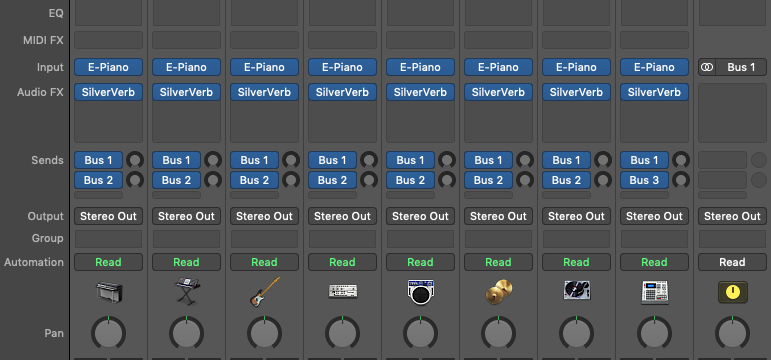The height and width of the screenshot is (360, 771).
Task: Open Read automation menu on boombox channel
Action: pyautogui.click(x=420, y=262)
